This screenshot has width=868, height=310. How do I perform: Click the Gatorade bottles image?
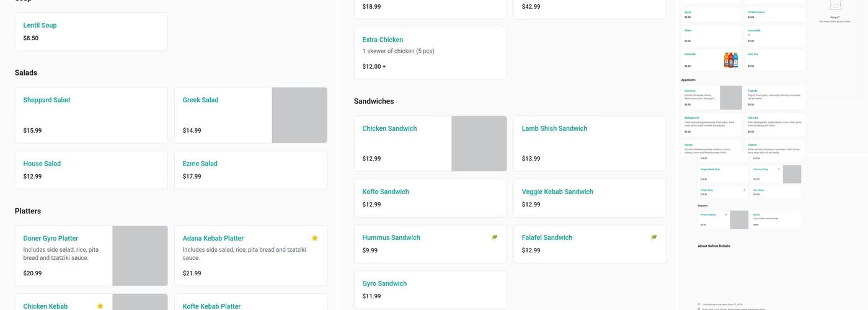[x=731, y=60]
